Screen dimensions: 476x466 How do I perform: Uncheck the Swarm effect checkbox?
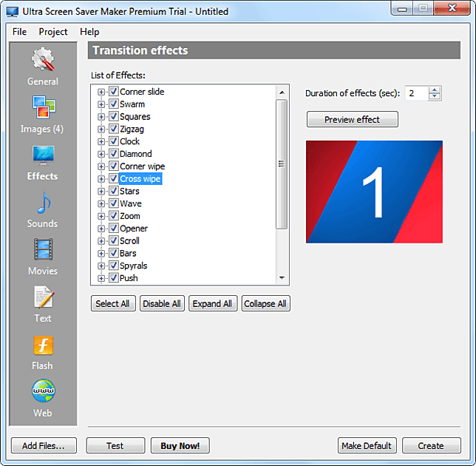pyautogui.click(x=114, y=104)
